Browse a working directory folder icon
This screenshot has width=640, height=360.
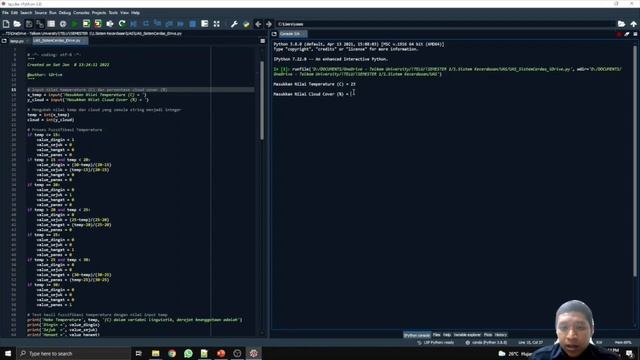point(621,24)
